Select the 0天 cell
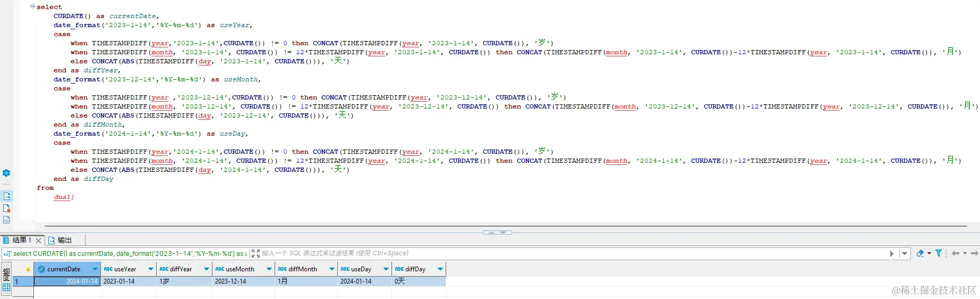 (419, 281)
